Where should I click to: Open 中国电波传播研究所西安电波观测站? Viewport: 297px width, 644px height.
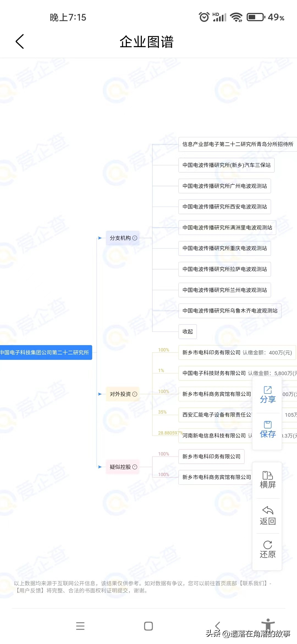(225, 207)
